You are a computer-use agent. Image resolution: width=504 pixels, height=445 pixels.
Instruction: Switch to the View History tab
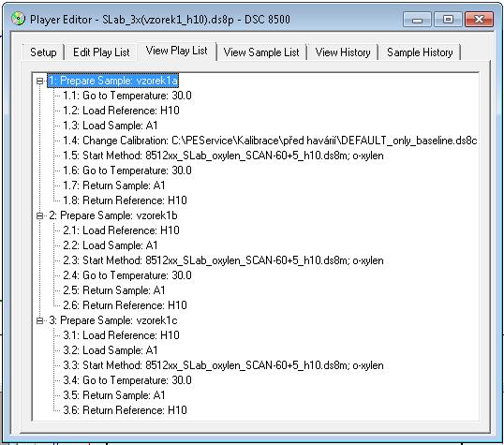click(x=343, y=52)
